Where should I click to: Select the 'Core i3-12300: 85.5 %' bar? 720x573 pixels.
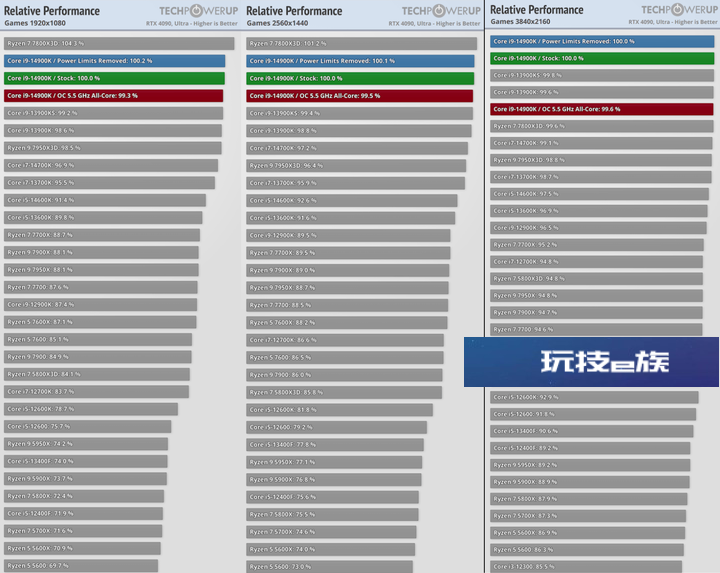(x=586, y=567)
